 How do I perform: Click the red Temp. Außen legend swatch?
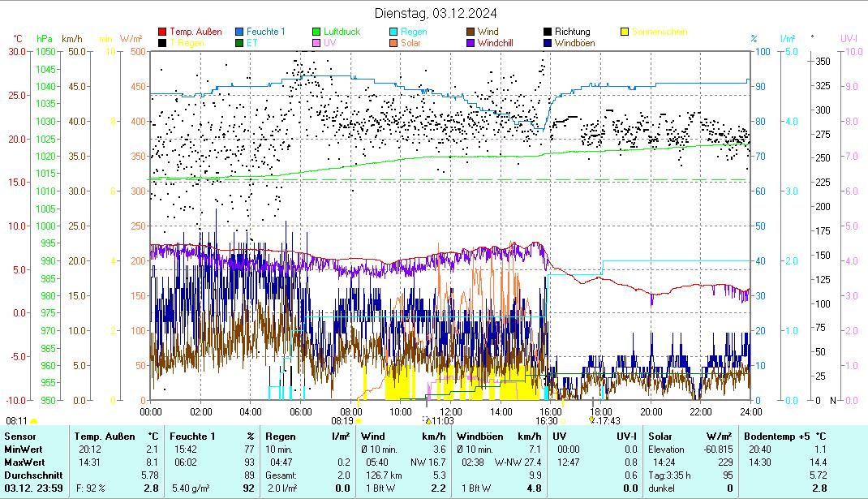click(162, 32)
